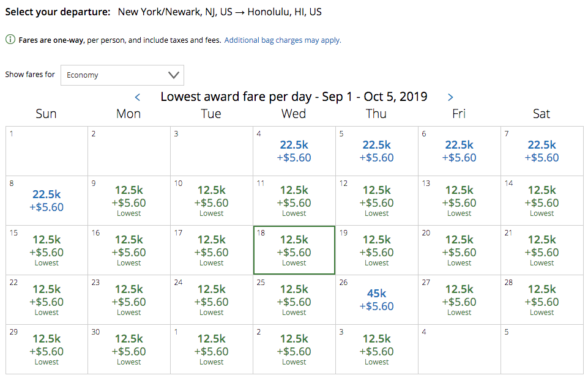Choose Saturday September 7 award fare
Screen dimensions: 588x378
541,151
